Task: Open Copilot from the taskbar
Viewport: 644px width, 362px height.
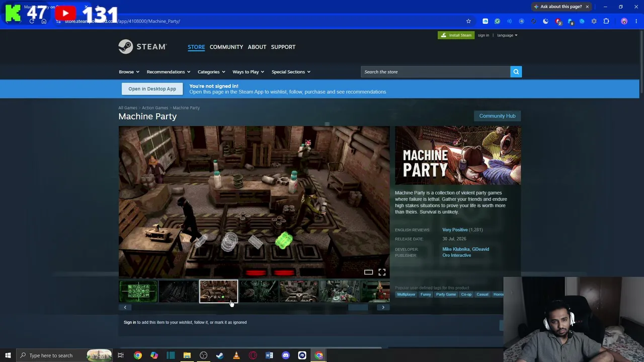Action: (154, 355)
